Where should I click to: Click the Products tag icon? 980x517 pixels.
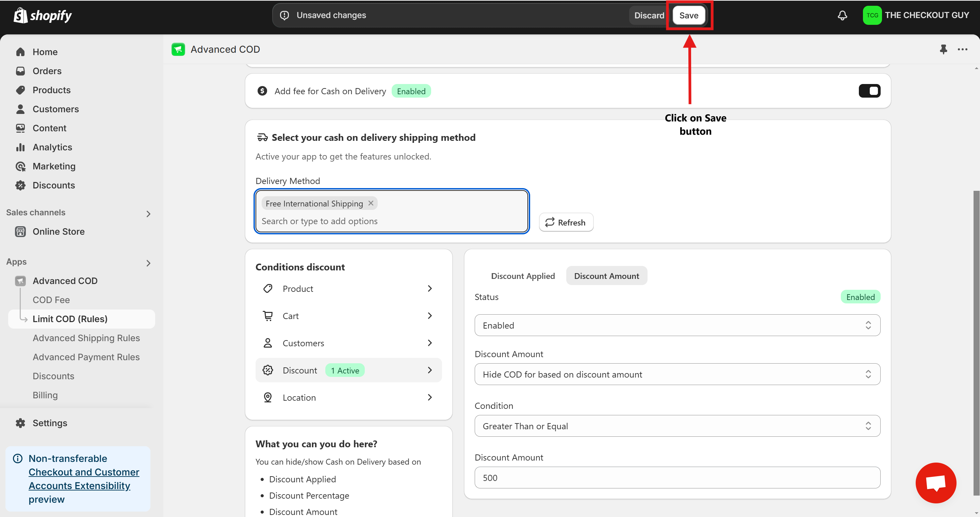20,90
